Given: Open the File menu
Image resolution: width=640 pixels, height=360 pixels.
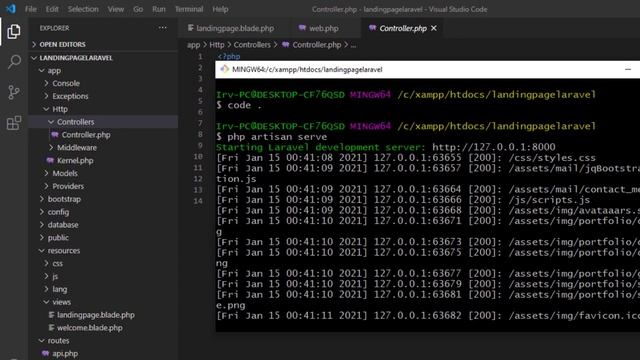Looking at the screenshot, I should pos(31,9).
